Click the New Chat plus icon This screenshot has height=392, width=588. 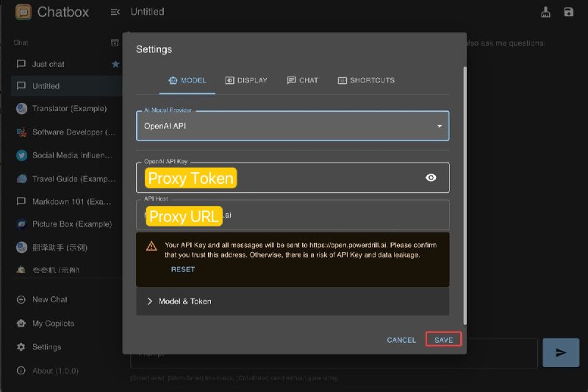coord(21,300)
